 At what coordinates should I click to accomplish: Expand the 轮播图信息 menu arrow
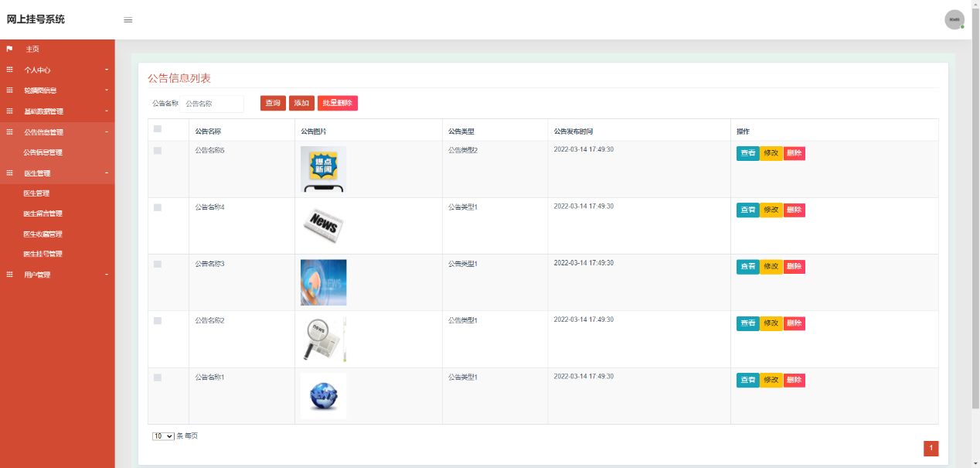click(x=107, y=91)
